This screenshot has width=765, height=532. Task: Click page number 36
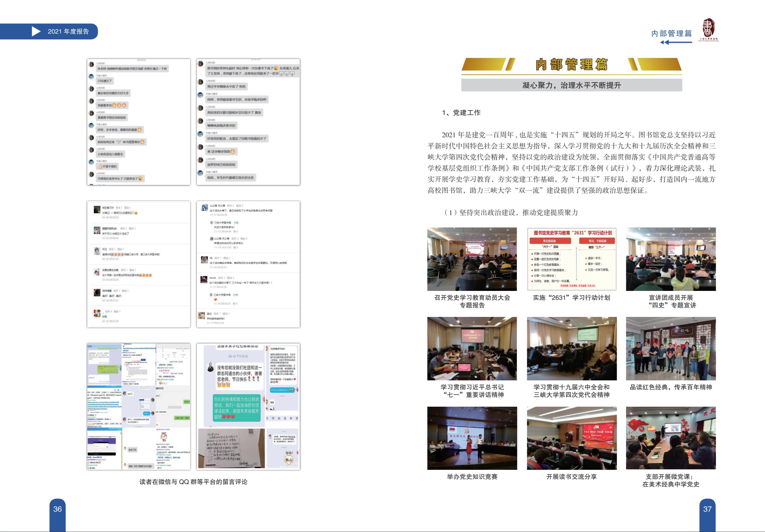click(58, 509)
